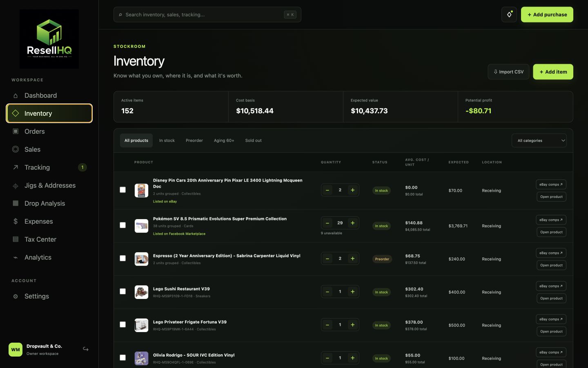Open eBay comps for Olivia Rodrigo SOUR

pyautogui.click(x=551, y=352)
